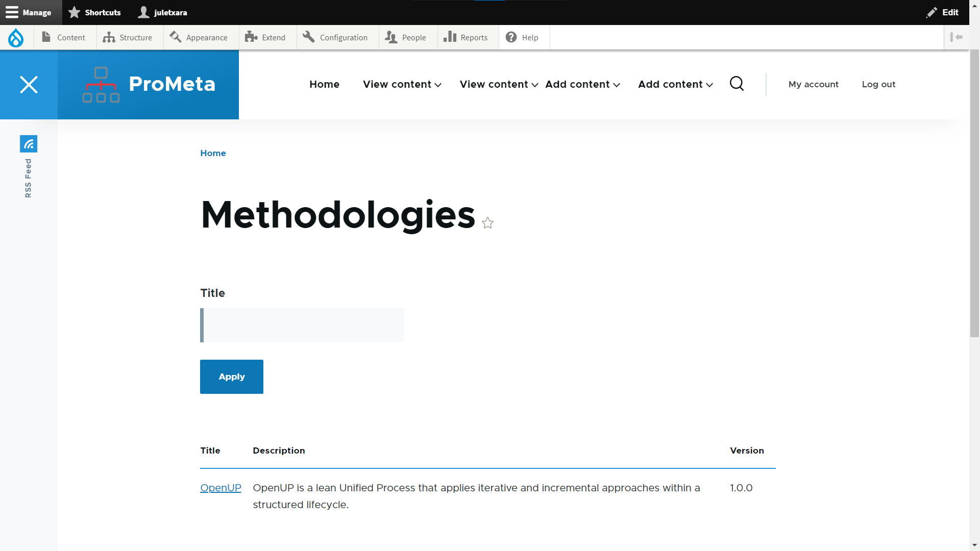This screenshot has width=980, height=551.
Task: Open the Help admin item
Action: [523, 37]
